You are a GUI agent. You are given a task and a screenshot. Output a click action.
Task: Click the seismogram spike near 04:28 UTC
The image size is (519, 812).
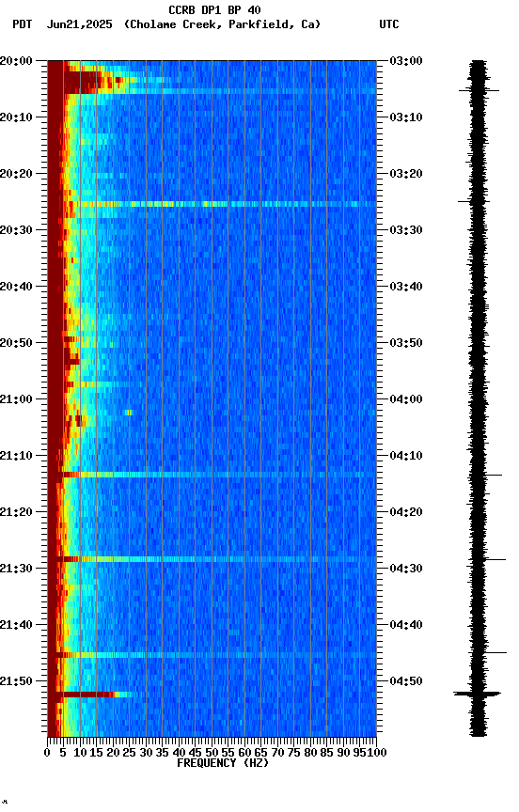(x=495, y=560)
